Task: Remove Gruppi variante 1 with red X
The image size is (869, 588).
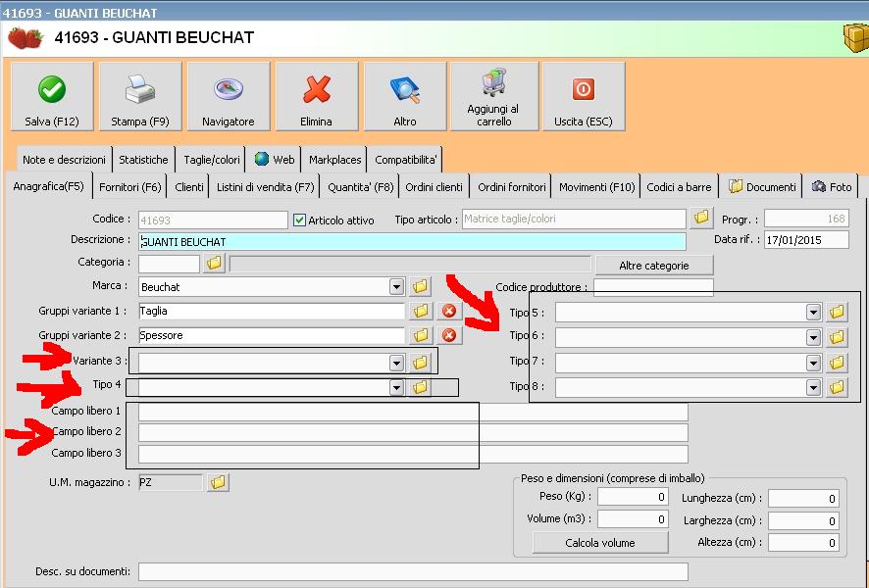Action: [x=449, y=312]
